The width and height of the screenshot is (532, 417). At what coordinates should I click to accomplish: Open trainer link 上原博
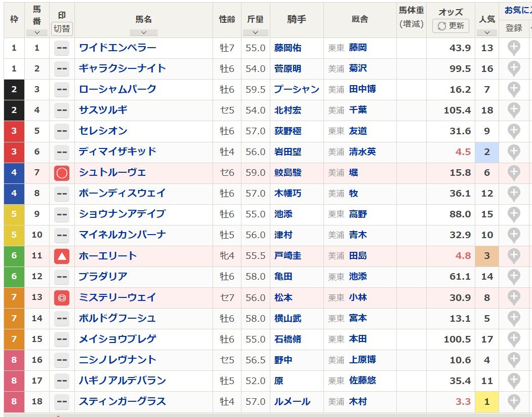point(362,359)
